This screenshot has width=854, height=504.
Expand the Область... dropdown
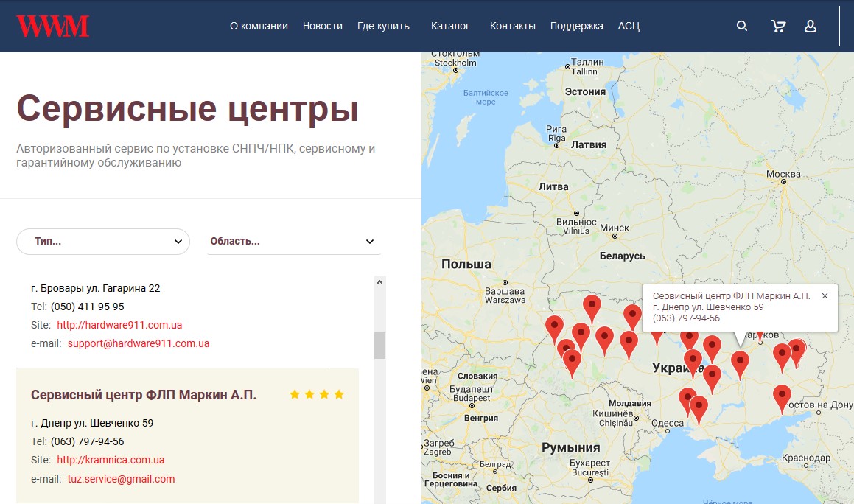pyautogui.click(x=293, y=242)
